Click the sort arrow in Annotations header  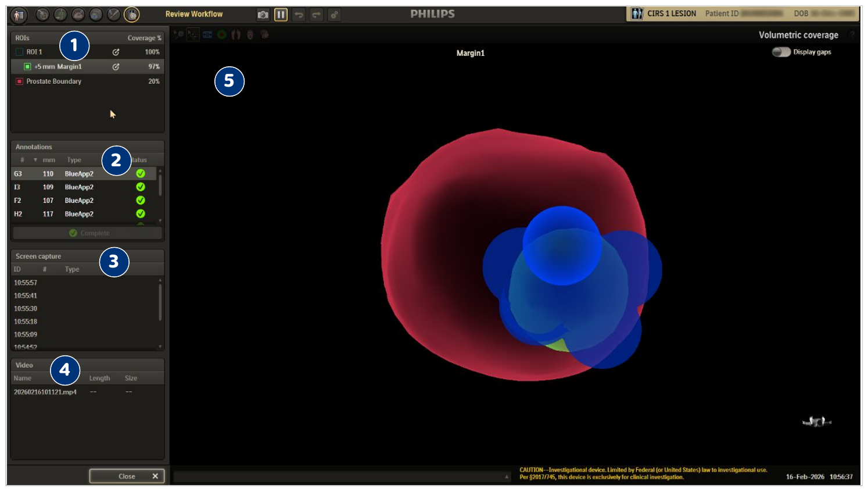tap(35, 160)
